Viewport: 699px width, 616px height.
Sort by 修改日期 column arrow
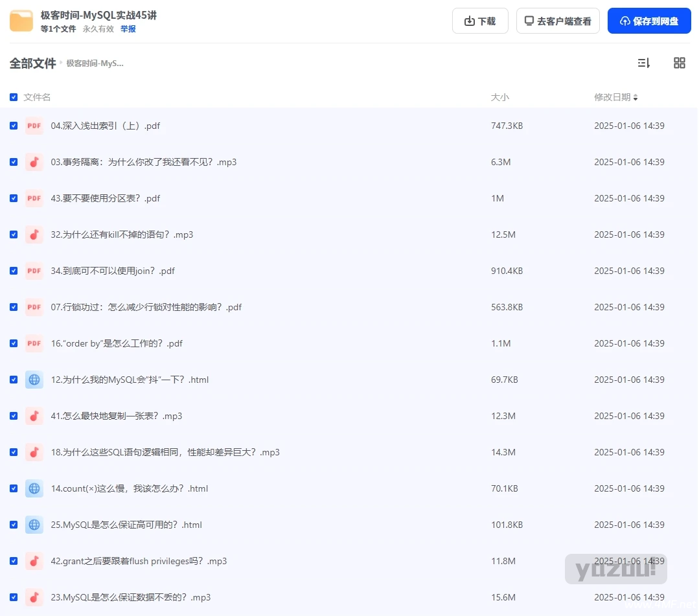(x=636, y=97)
